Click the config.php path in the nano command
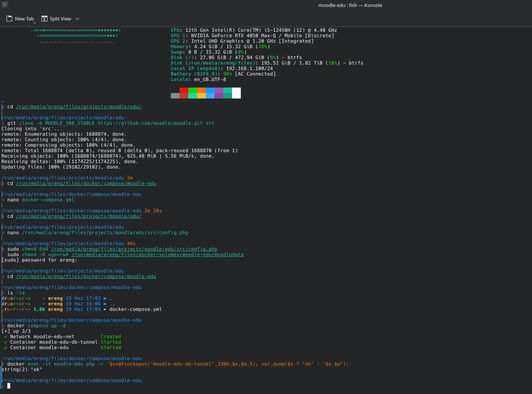532x394 pixels. [x=105, y=233]
